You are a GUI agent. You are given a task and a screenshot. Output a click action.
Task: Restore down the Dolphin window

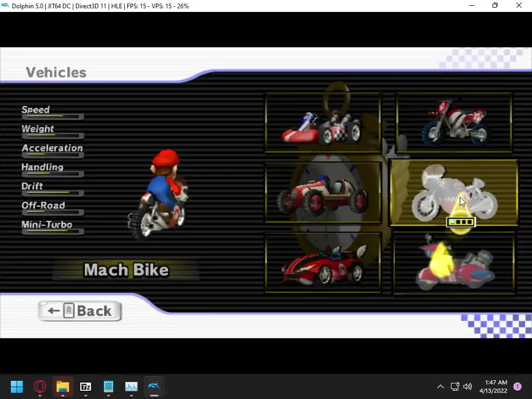[495, 6]
